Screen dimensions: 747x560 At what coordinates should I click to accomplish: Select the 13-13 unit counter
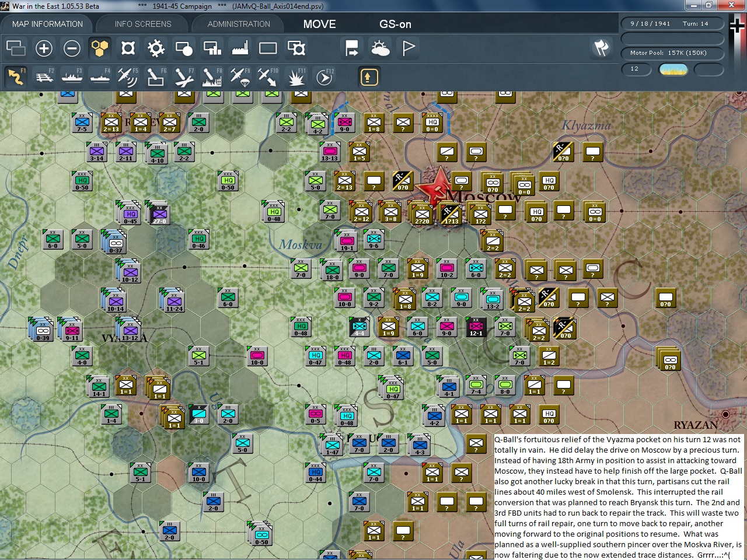(330, 152)
